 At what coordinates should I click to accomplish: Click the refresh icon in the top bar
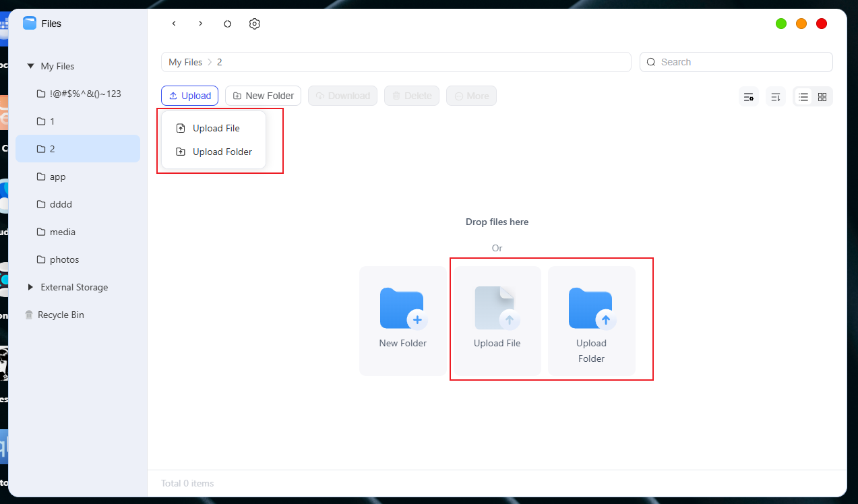(x=228, y=24)
